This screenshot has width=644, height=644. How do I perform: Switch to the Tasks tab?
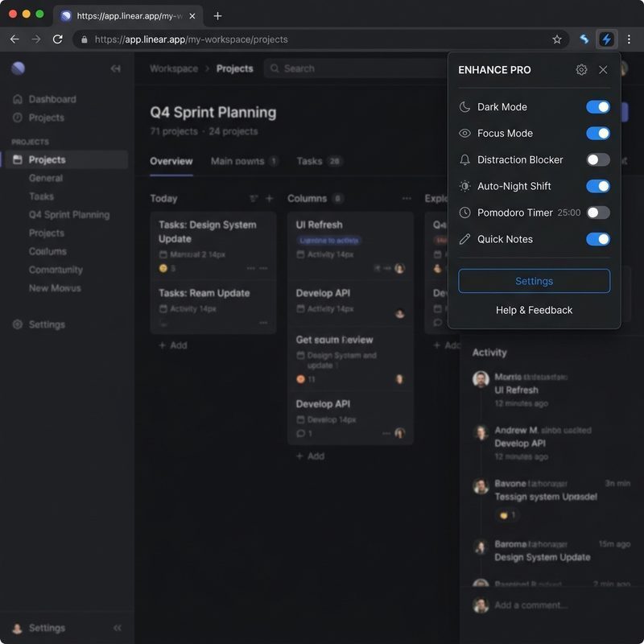(x=319, y=162)
